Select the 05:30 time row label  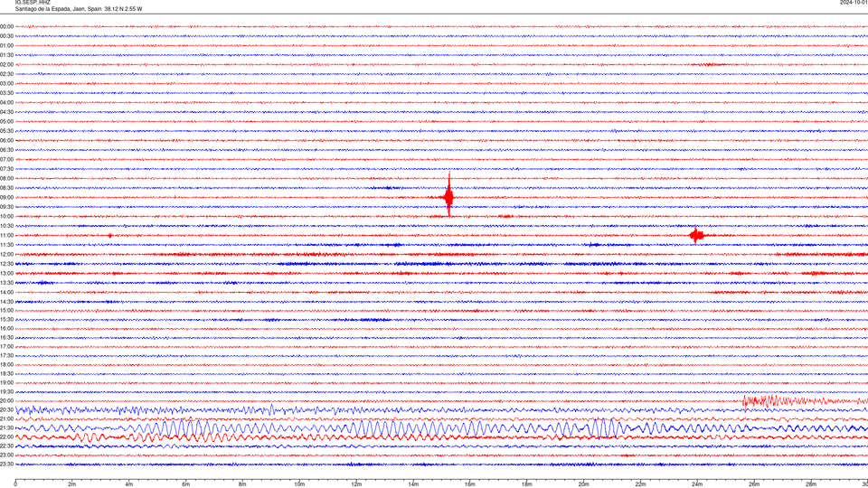coord(6,131)
